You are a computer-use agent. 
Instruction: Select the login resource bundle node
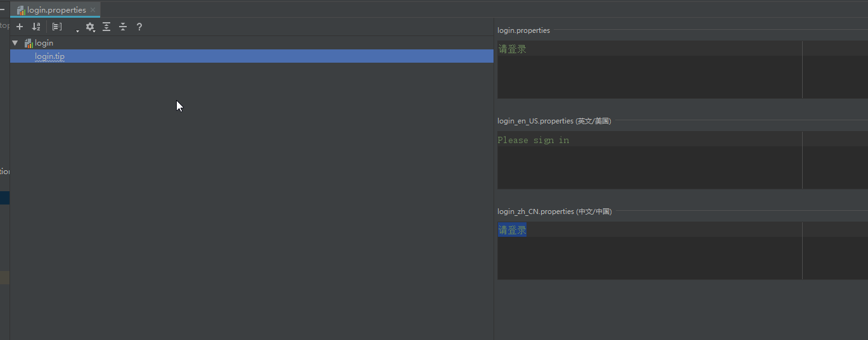pyautogui.click(x=44, y=43)
